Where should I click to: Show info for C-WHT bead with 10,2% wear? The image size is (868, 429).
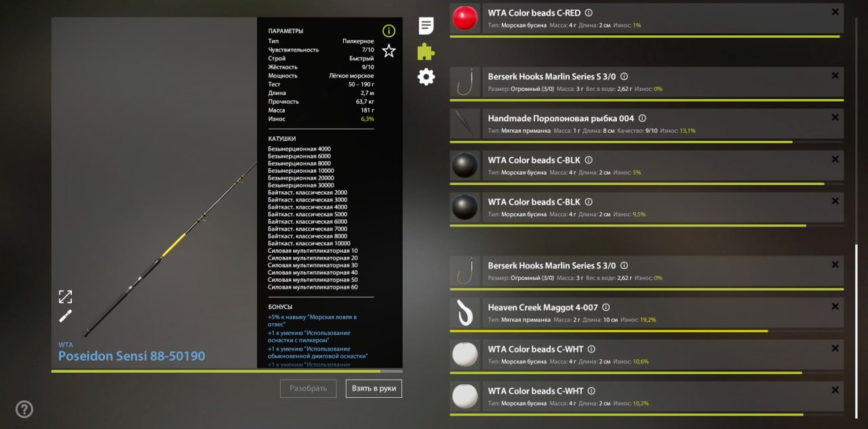tap(591, 390)
